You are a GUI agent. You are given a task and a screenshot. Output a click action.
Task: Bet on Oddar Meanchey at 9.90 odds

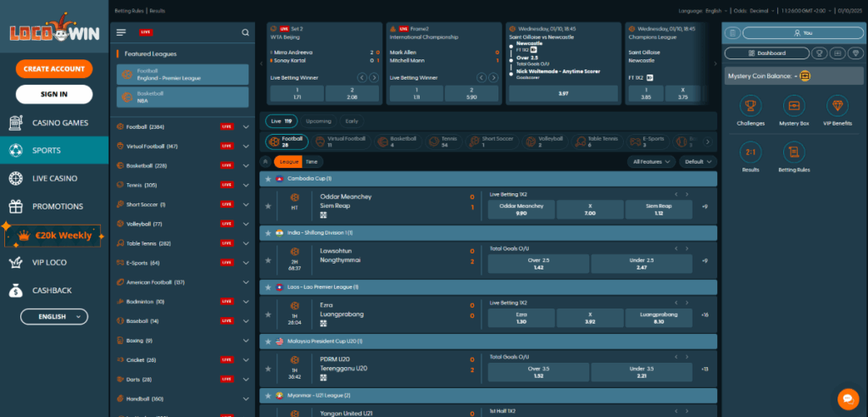[520, 208]
